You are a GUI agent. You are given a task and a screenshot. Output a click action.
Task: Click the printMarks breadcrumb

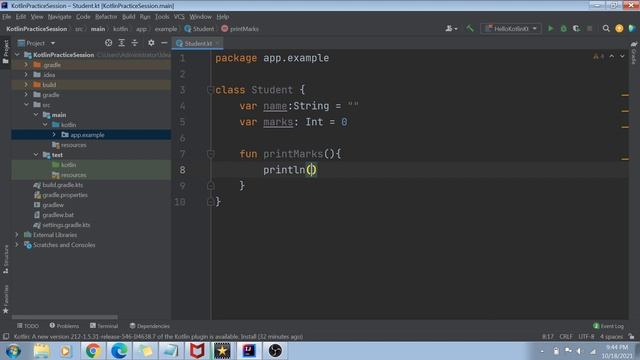click(240, 29)
